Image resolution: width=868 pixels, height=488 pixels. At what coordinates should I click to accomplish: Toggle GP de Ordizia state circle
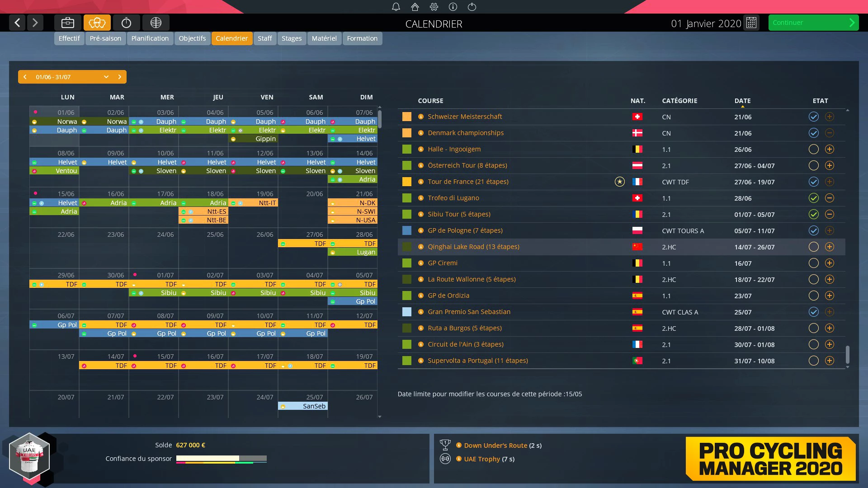click(x=814, y=296)
